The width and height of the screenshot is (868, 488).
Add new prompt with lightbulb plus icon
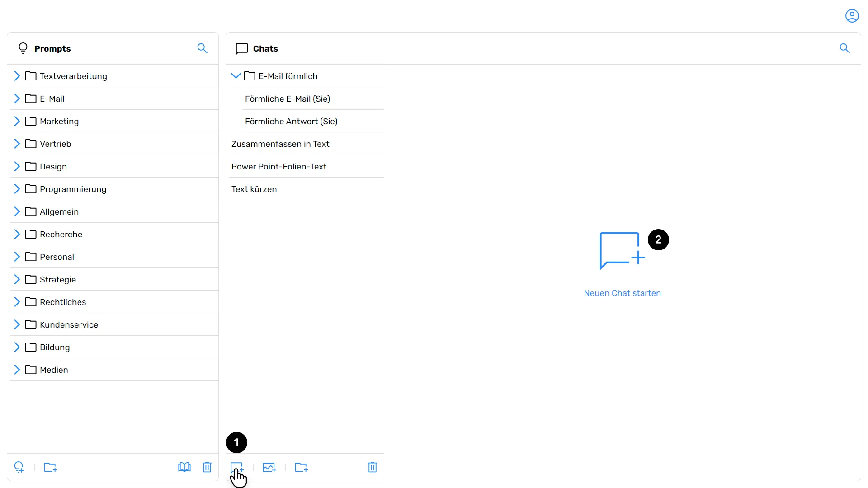tap(19, 467)
